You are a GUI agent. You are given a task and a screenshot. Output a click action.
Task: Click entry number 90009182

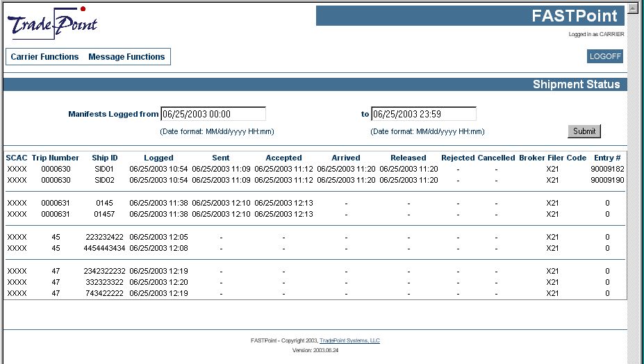click(607, 169)
